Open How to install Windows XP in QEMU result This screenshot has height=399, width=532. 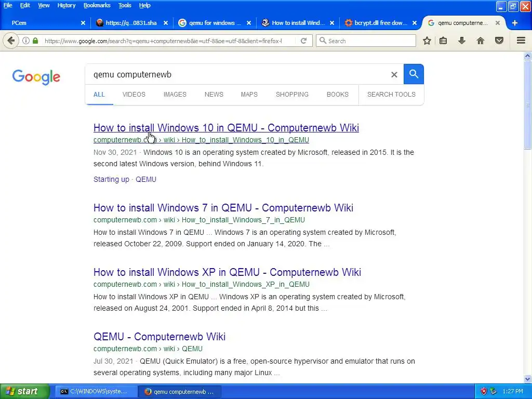227,272
